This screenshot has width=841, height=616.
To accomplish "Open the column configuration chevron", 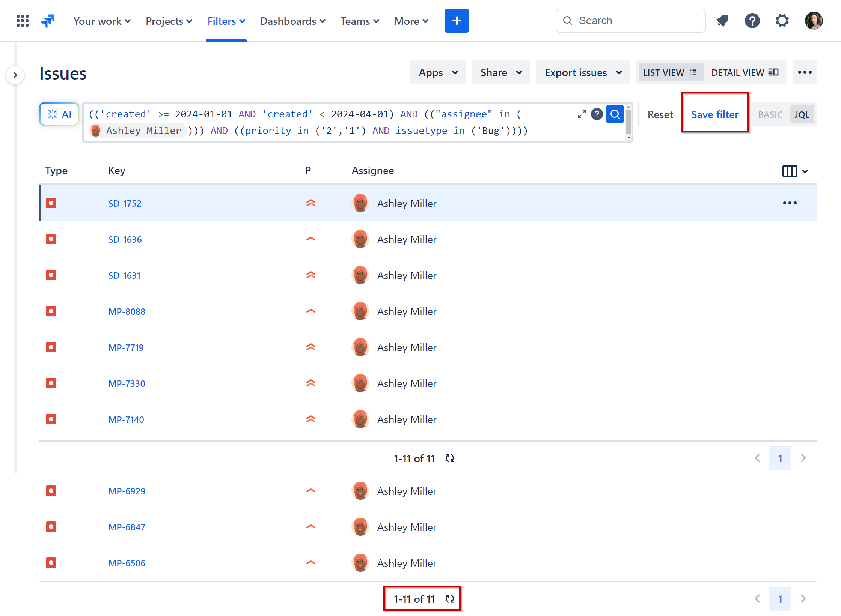I will pos(805,171).
